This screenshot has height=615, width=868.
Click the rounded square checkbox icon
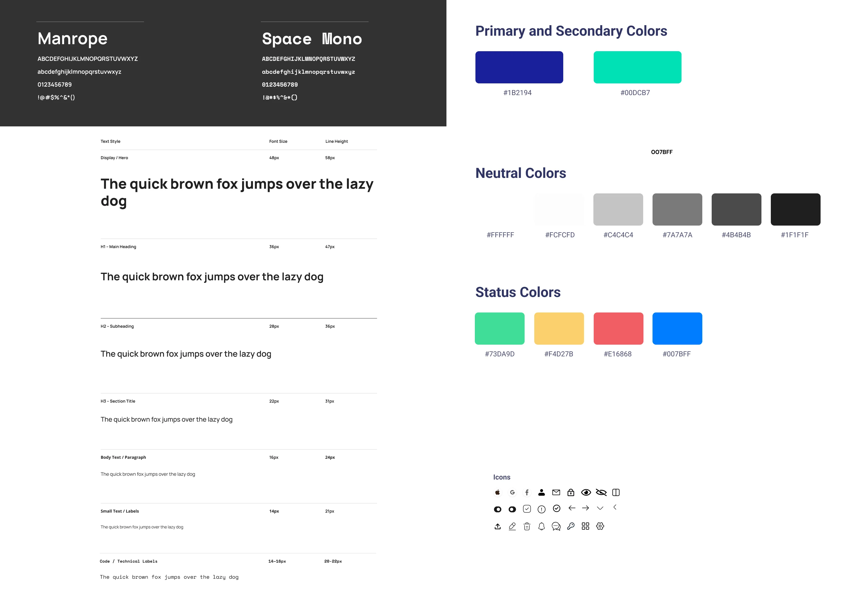527,509
